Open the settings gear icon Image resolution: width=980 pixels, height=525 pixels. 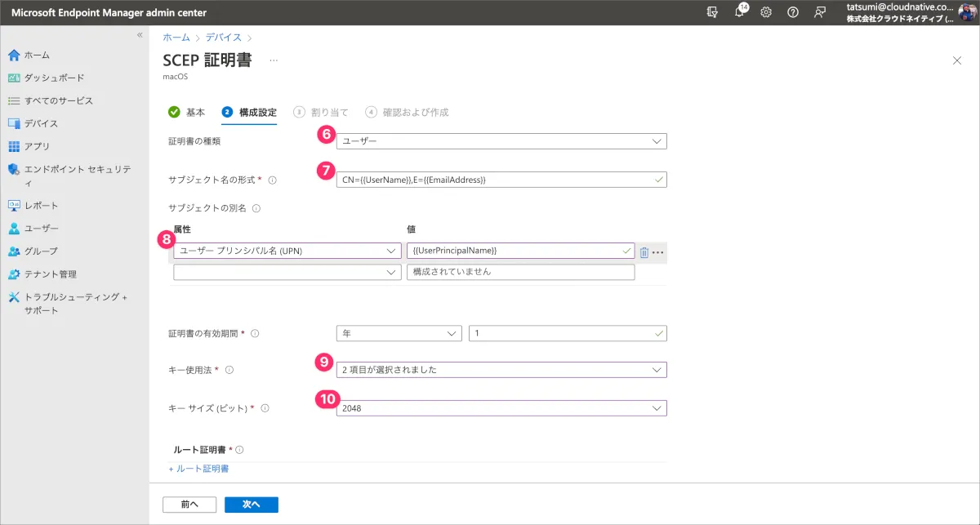[766, 12]
